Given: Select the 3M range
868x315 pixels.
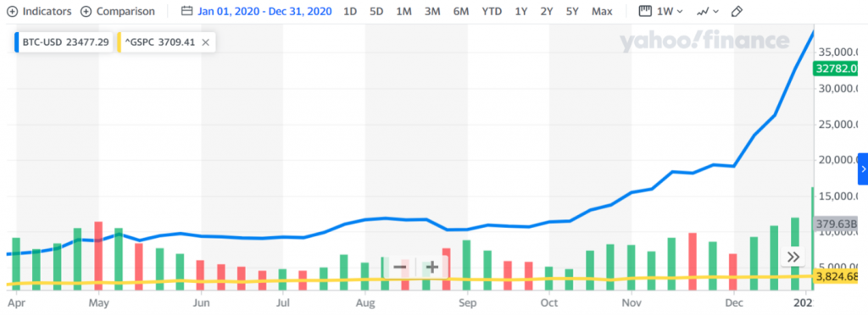Looking at the screenshot, I should (x=431, y=11).
